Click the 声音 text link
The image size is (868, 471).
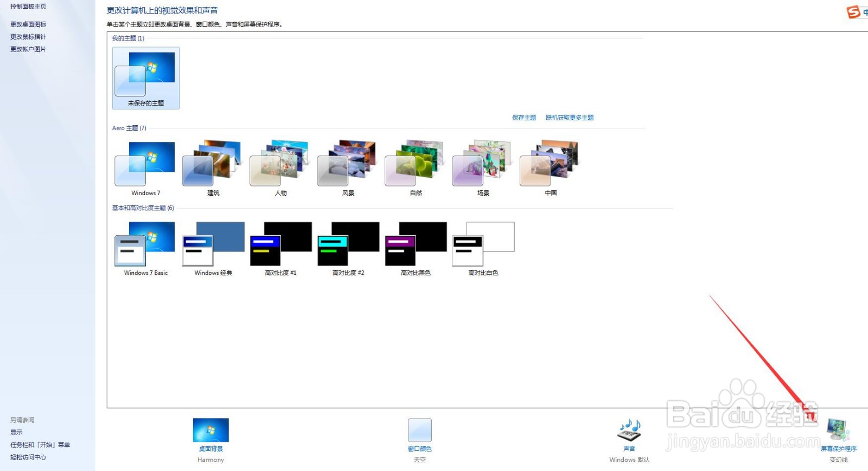tap(629, 449)
